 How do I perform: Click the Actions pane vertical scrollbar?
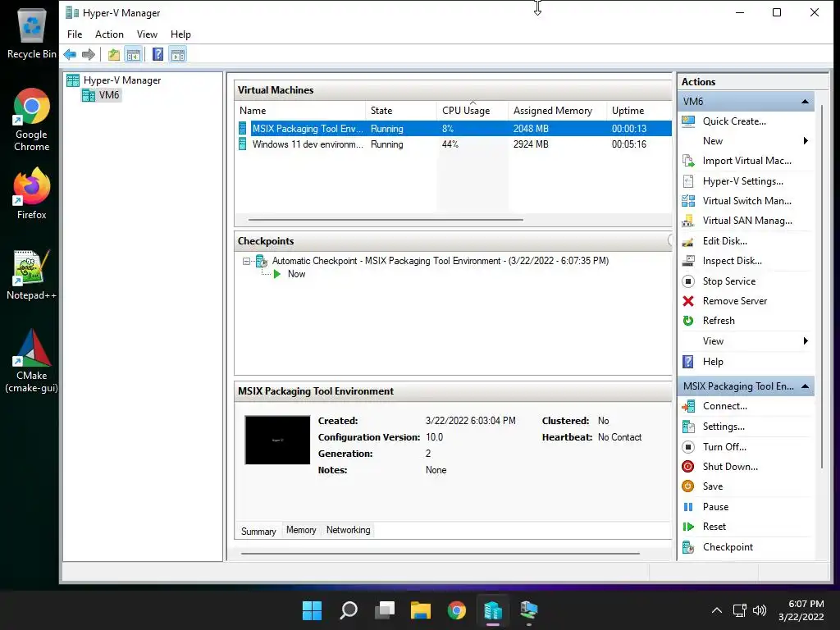pos(822,288)
